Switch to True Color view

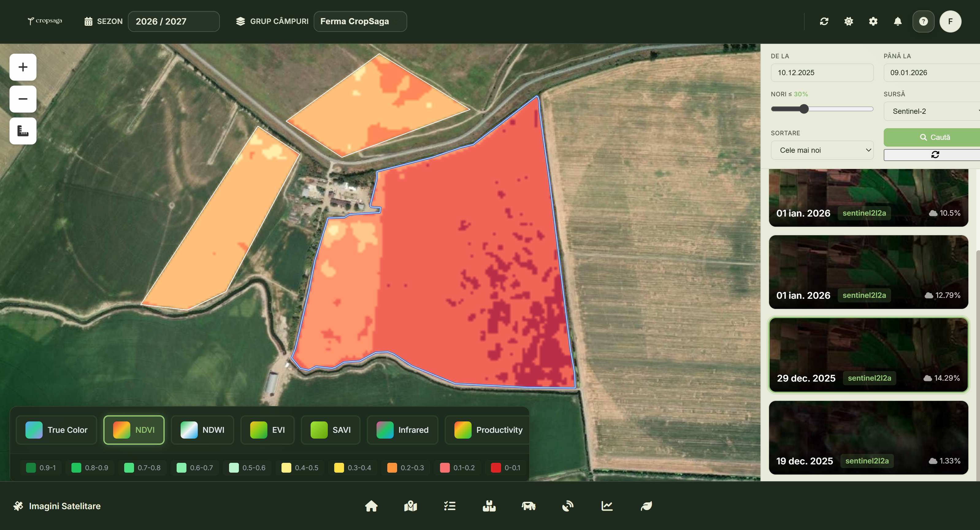pos(56,430)
